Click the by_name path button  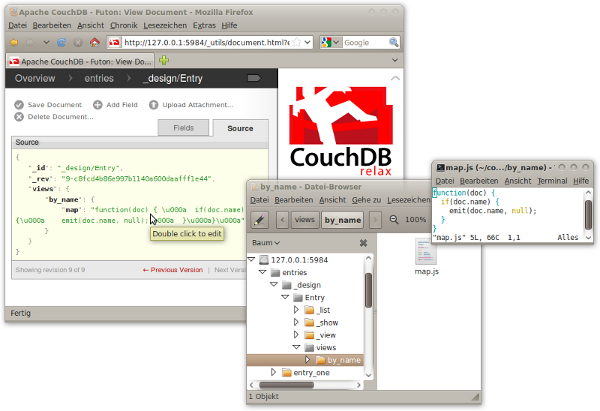[x=342, y=220]
